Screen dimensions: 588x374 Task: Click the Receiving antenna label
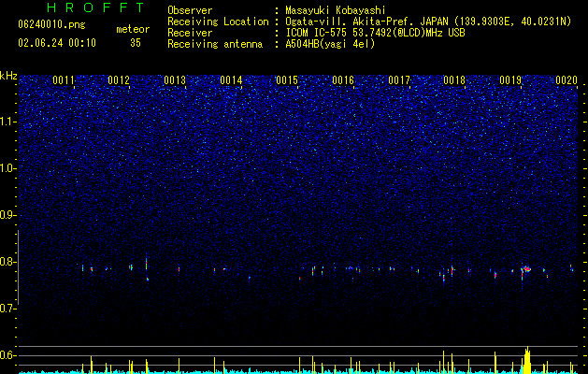(x=215, y=44)
